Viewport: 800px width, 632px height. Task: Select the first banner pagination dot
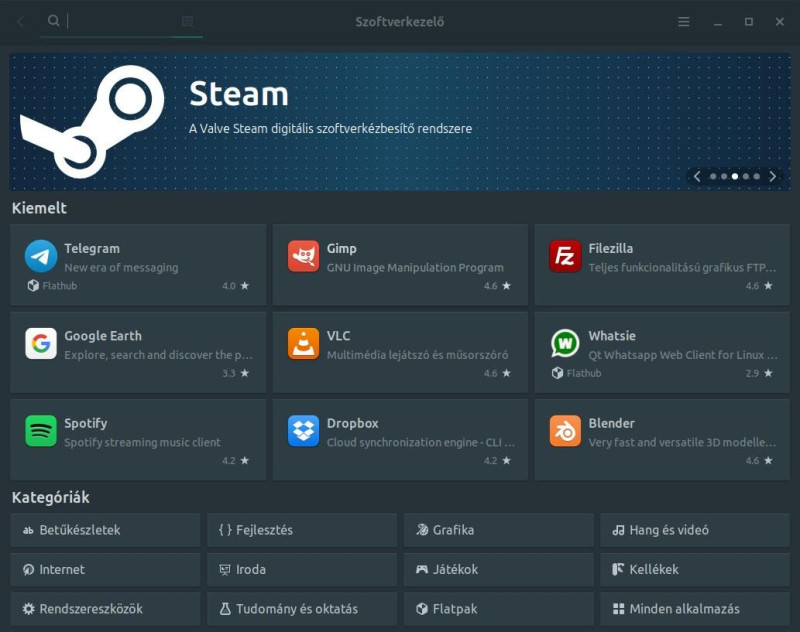tap(713, 176)
